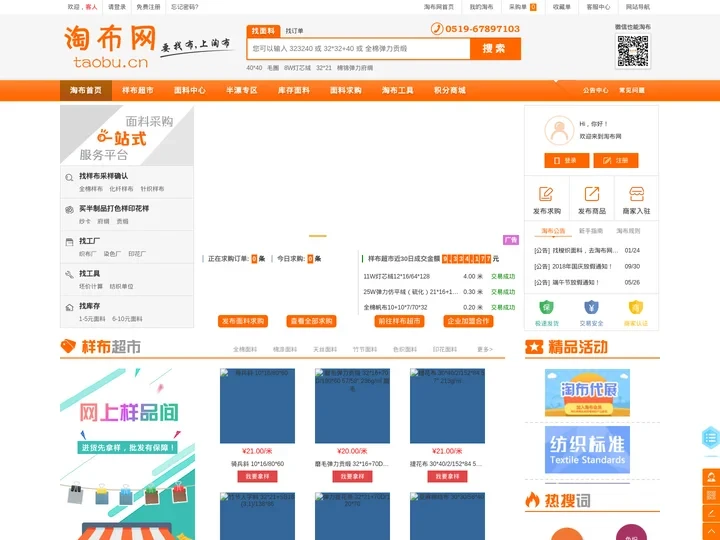This screenshot has width=720, height=540.
Task: Click the QR code floating sidebar icon
Action: click(x=711, y=495)
